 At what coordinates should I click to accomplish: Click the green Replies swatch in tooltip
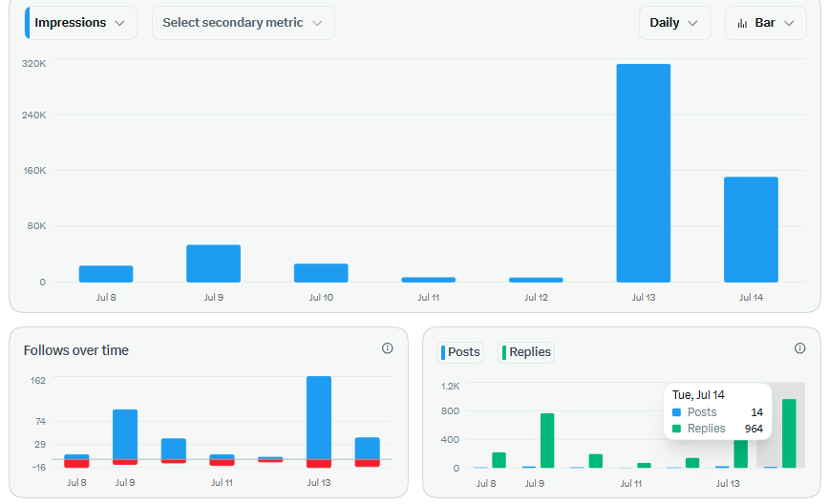(x=676, y=429)
